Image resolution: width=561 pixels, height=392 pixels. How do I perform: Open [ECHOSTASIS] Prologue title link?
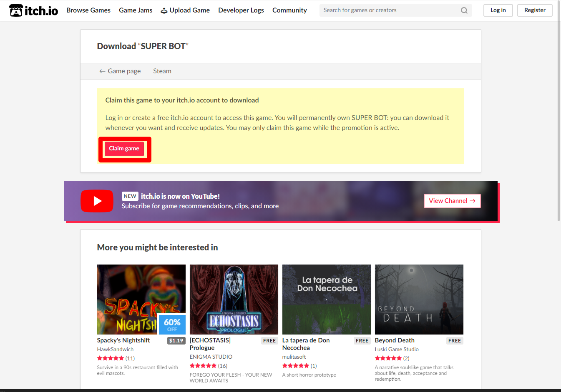click(x=210, y=344)
